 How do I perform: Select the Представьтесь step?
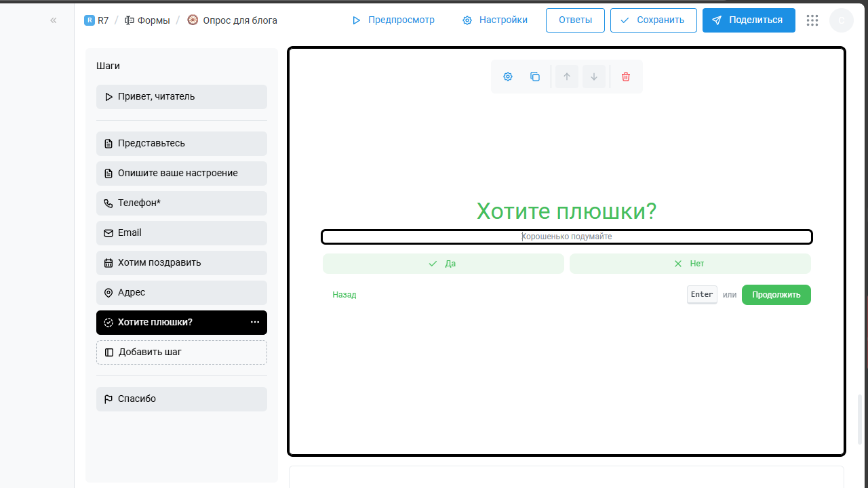pos(182,144)
